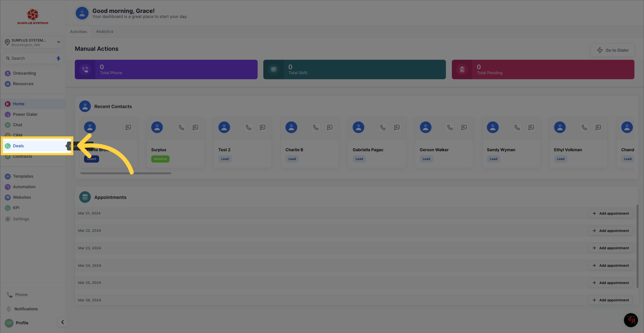
Task: Collapse the sidebar with chevron arrow
Action: tap(62, 322)
